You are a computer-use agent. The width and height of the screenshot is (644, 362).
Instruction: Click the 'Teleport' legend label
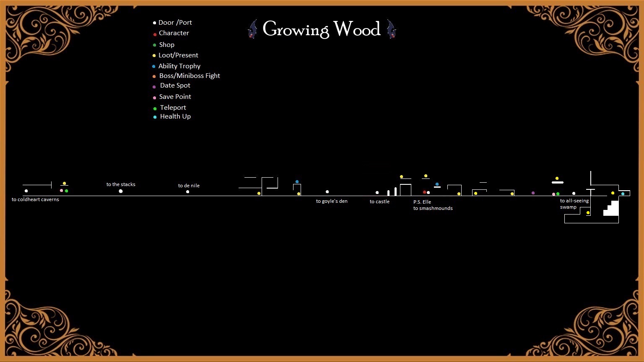pos(173,108)
